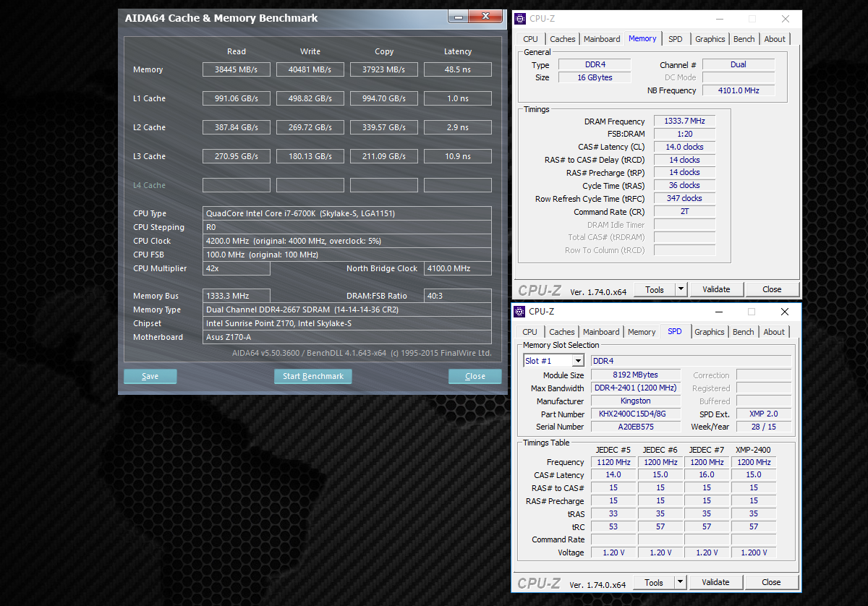The height and width of the screenshot is (606, 868).
Task: Switch to Memory tab in lower CPU-Z window
Action: click(642, 332)
